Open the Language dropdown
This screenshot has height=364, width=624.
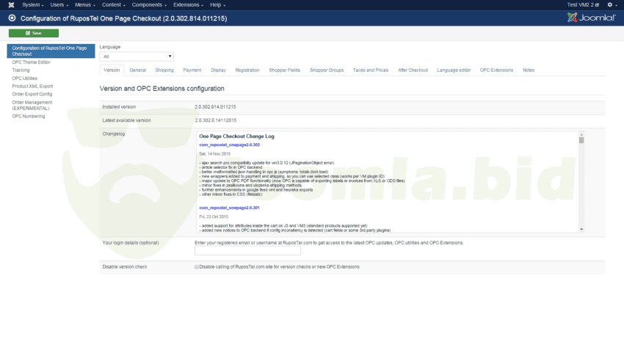pyautogui.click(x=137, y=56)
